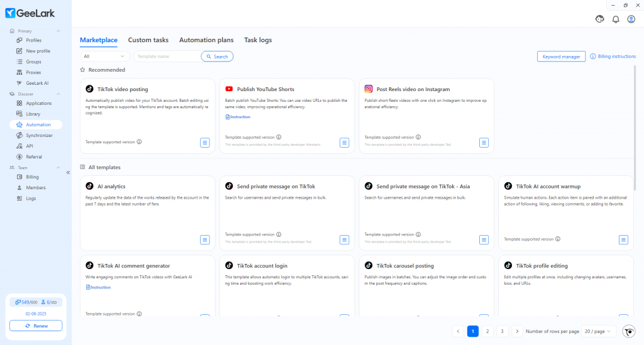Switch to Task logs tab
The width and height of the screenshot is (644, 345).
pos(258,40)
